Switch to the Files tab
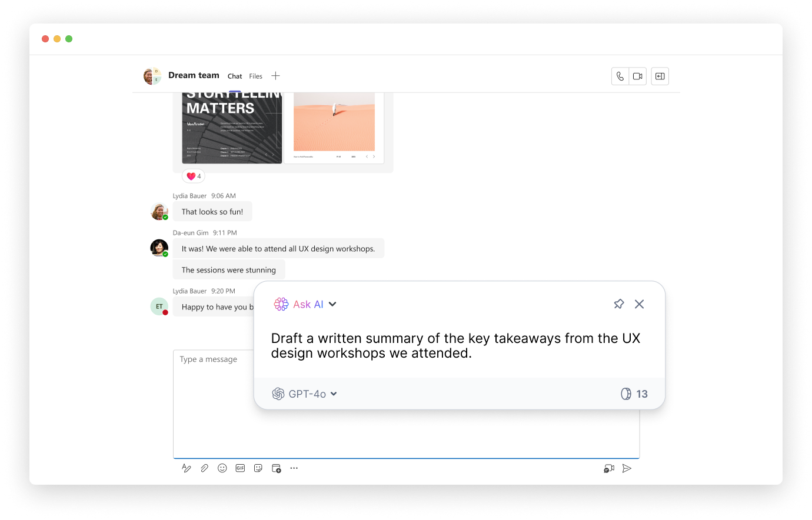 [255, 76]
